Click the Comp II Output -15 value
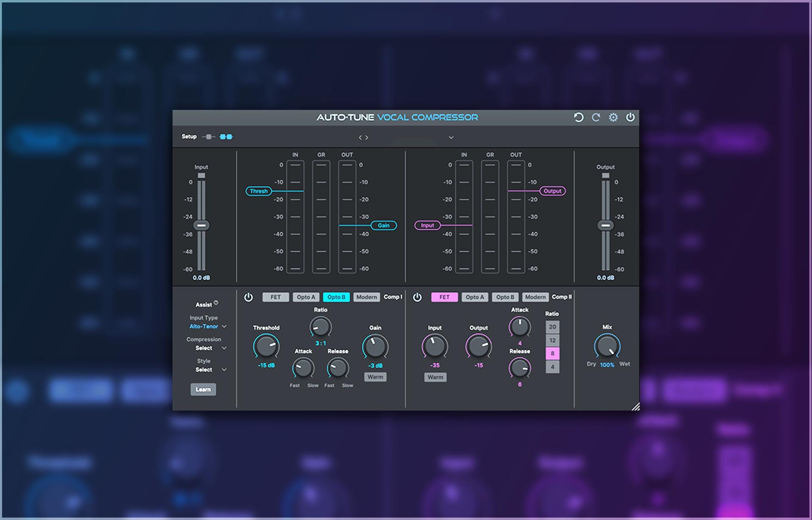This screenshot has width=812, height=520. click(479, 365)
